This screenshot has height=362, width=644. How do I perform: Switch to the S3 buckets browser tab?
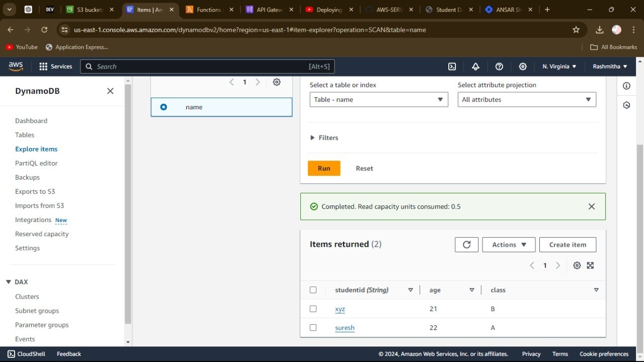click(x=90, y=10)
